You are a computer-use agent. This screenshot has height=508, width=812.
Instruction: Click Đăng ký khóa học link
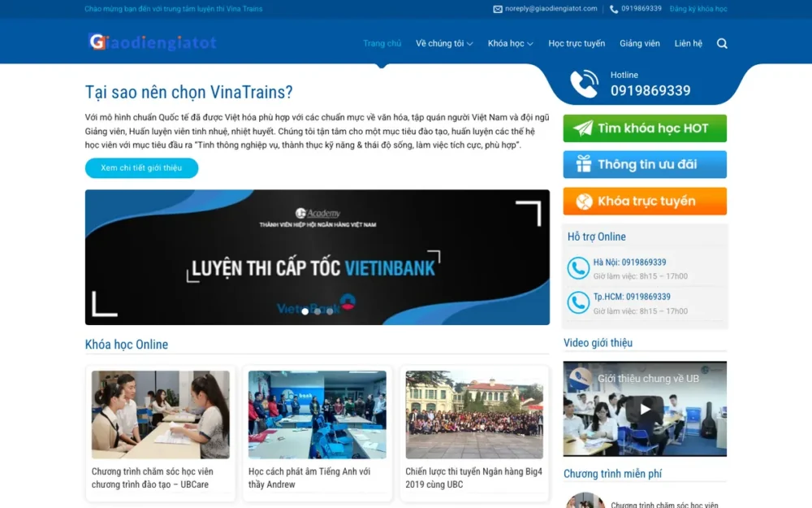click(698, 9)
